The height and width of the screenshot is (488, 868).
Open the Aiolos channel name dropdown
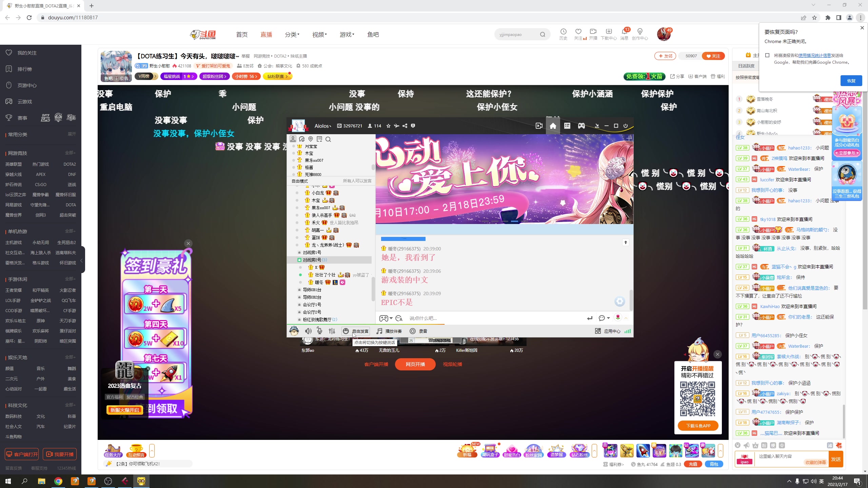323,126
